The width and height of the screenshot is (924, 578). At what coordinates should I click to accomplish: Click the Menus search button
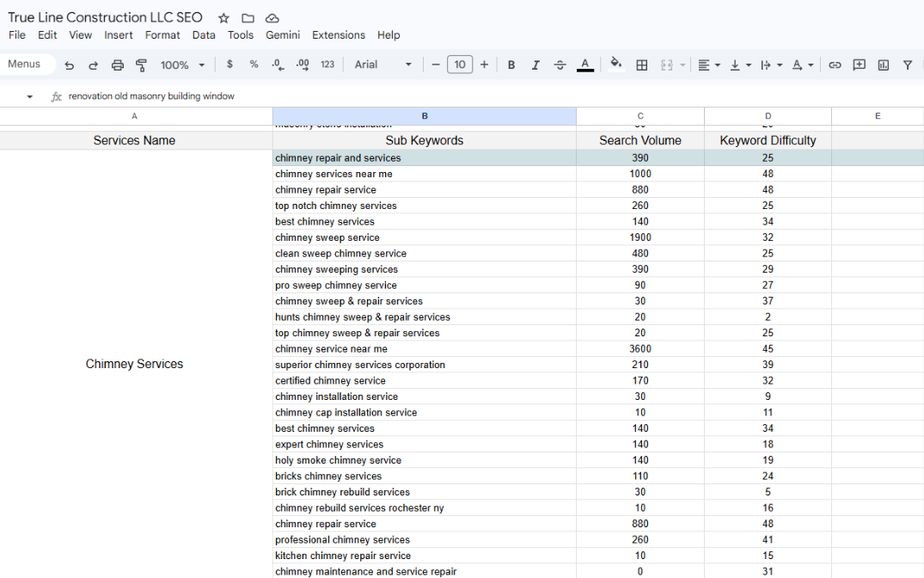click(25, 65)
